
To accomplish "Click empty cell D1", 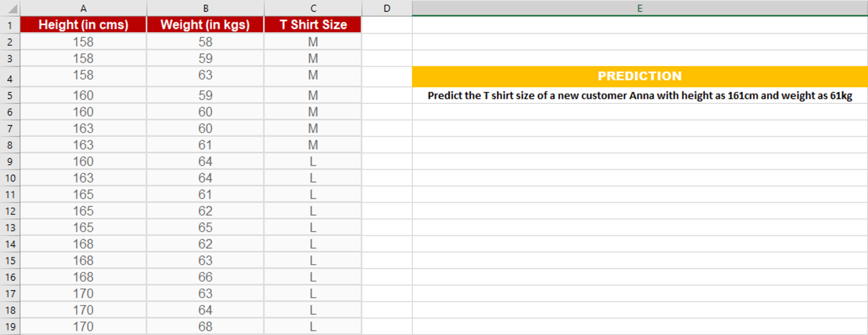I will coord(387,25).
